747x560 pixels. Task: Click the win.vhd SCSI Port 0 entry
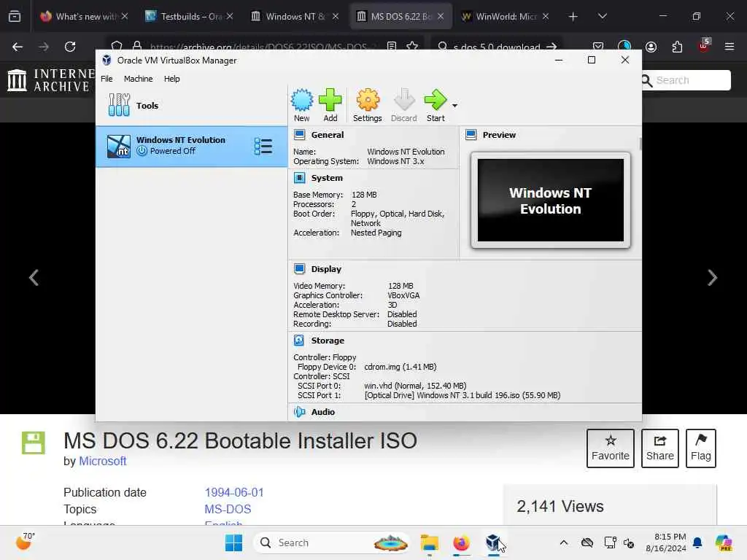point(415,386)
